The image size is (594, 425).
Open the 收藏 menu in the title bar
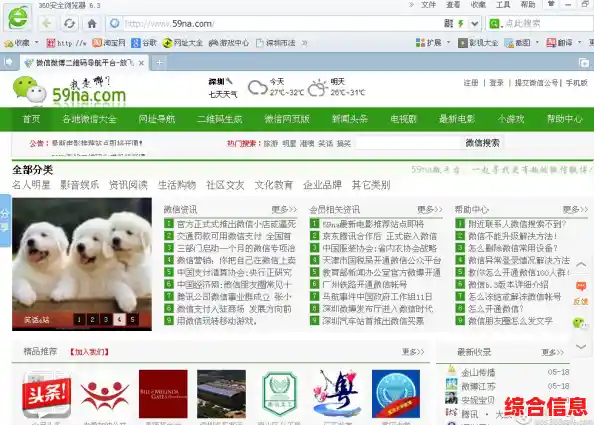478,5
